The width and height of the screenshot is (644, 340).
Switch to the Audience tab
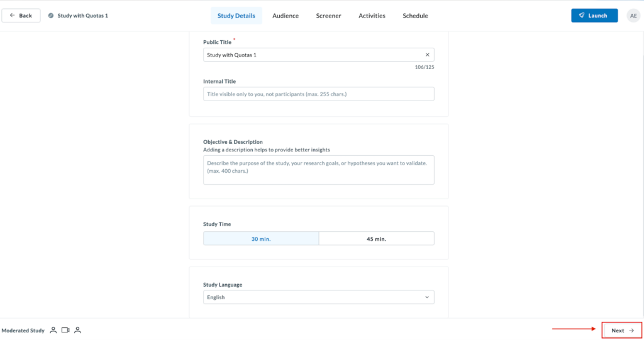click(286, 16)
